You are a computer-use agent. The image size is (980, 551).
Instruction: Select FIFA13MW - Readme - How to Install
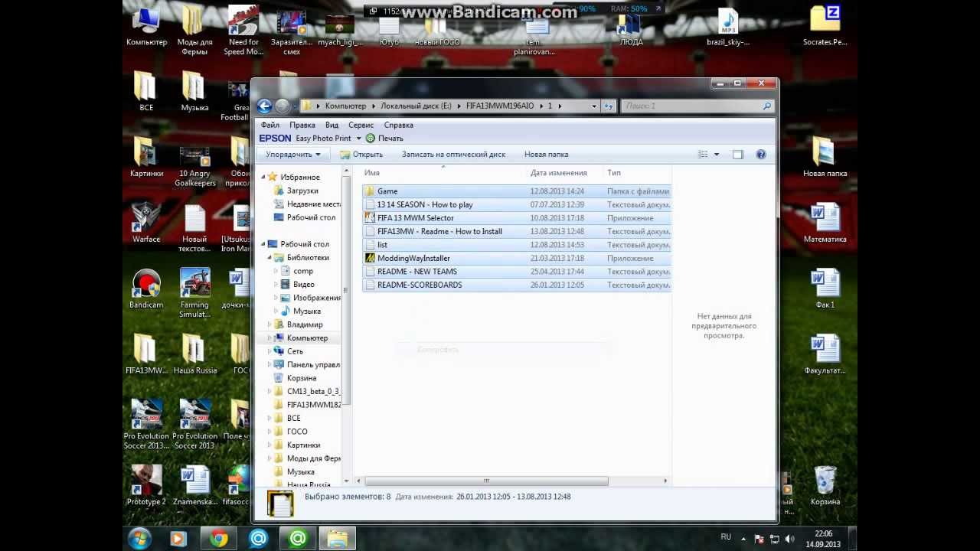tap(439, 231)
